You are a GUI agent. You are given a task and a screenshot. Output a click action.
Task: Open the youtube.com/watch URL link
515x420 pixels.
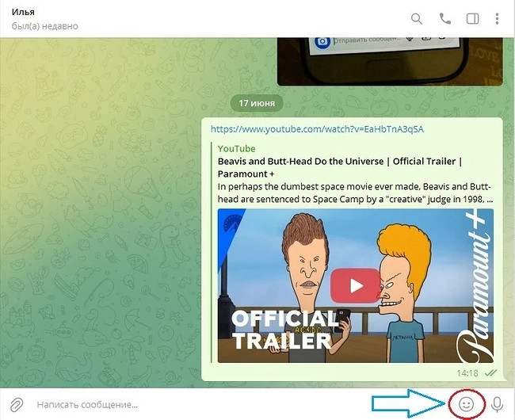(x=317, y=129)
